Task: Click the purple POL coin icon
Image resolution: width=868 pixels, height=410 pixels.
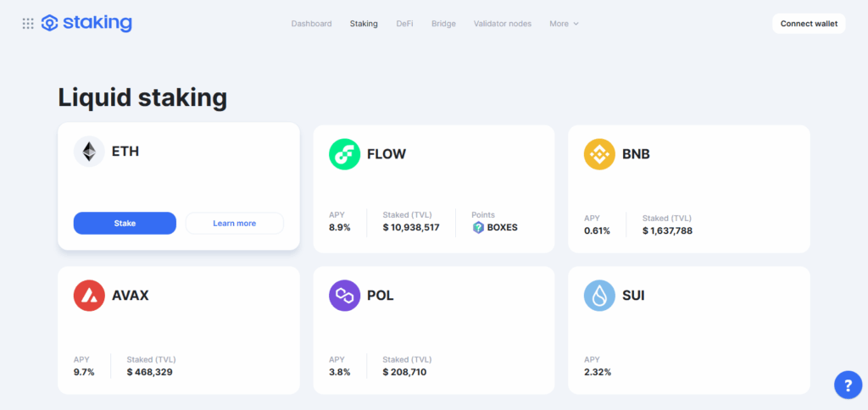Action: (344, 296)
